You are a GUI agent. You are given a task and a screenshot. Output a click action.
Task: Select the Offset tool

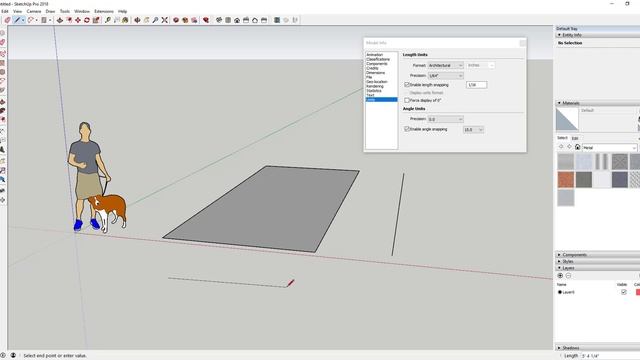pyautogui.click(x=69, y=20)
